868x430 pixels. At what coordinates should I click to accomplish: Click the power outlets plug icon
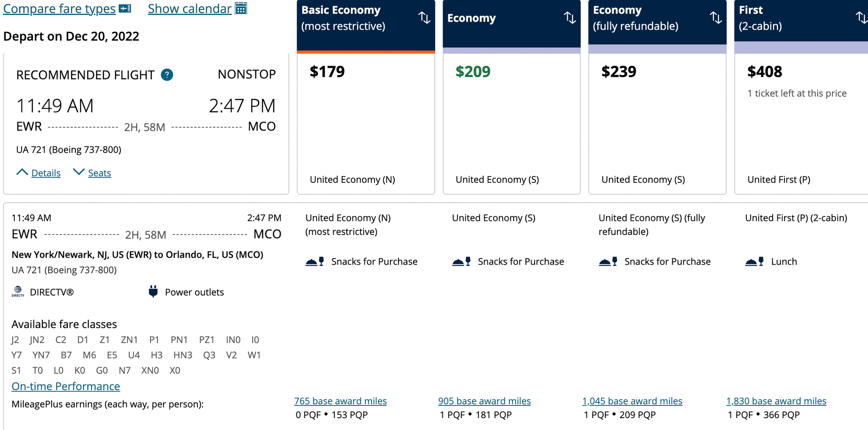tap(153, 292)
